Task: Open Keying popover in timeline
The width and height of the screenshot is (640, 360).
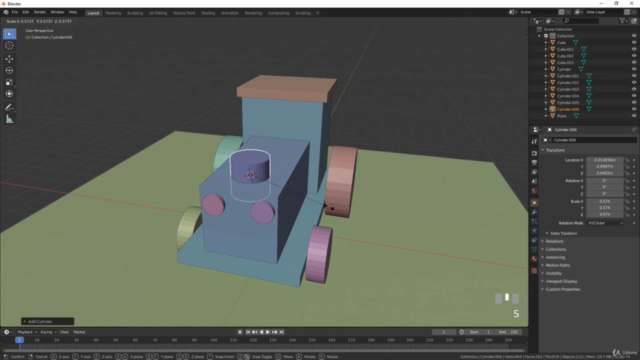Action: tap(48, 332)
